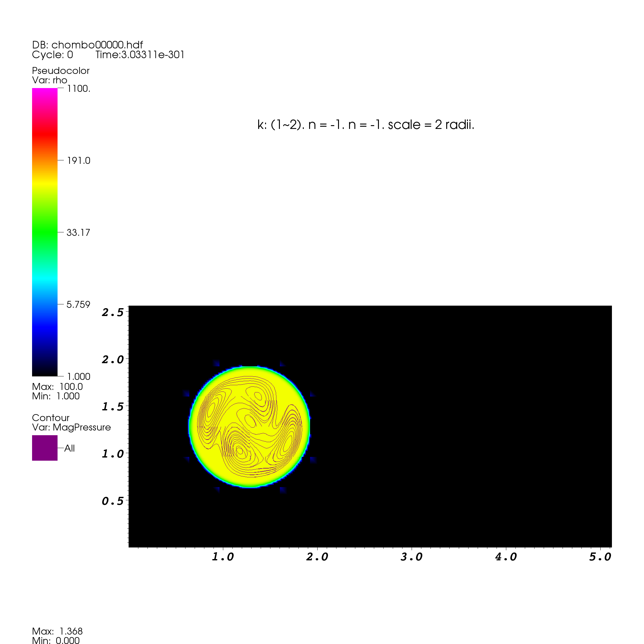This screenshot has height=644, width=644.
Task: Click the 'Min: 1.000' text
Action: pos(56,396)
